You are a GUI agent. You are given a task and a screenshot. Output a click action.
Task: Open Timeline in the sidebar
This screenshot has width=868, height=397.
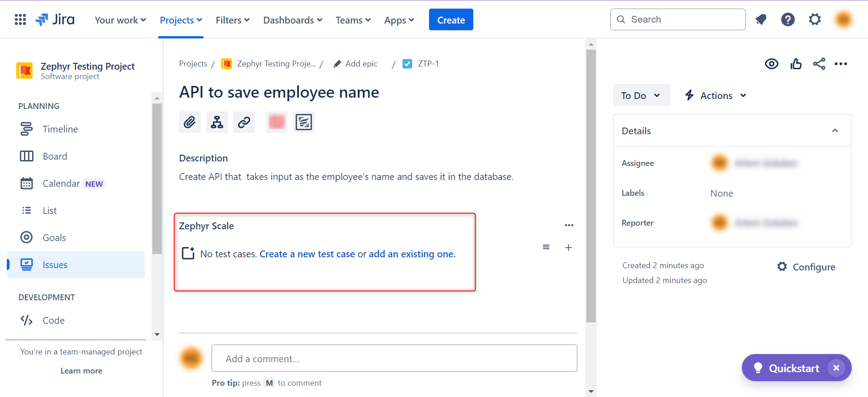(x=76, y=129)
